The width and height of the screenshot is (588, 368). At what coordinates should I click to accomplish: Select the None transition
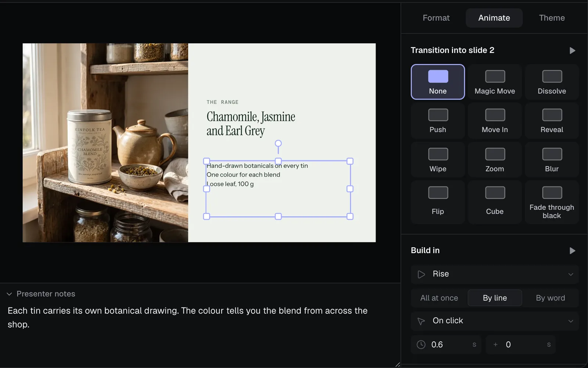(438, 82)
